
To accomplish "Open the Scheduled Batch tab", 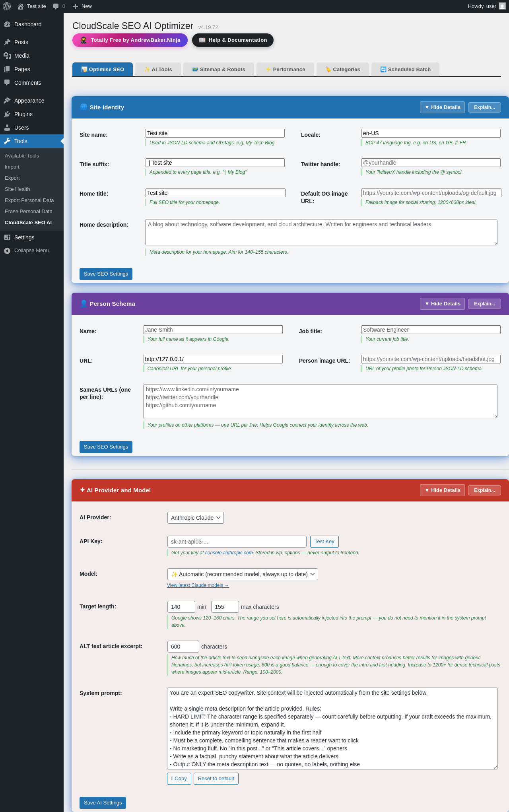I will tap(405, 70).
